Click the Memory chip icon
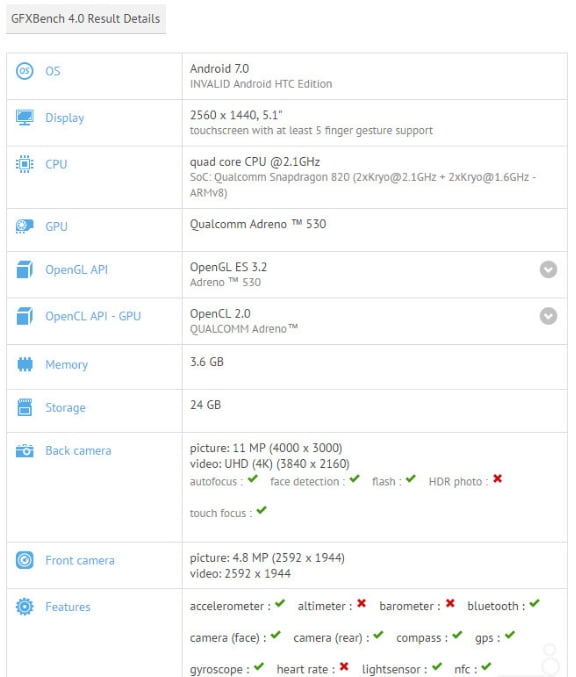The width and height of the screenshot is (576, 677). [25, 364]
